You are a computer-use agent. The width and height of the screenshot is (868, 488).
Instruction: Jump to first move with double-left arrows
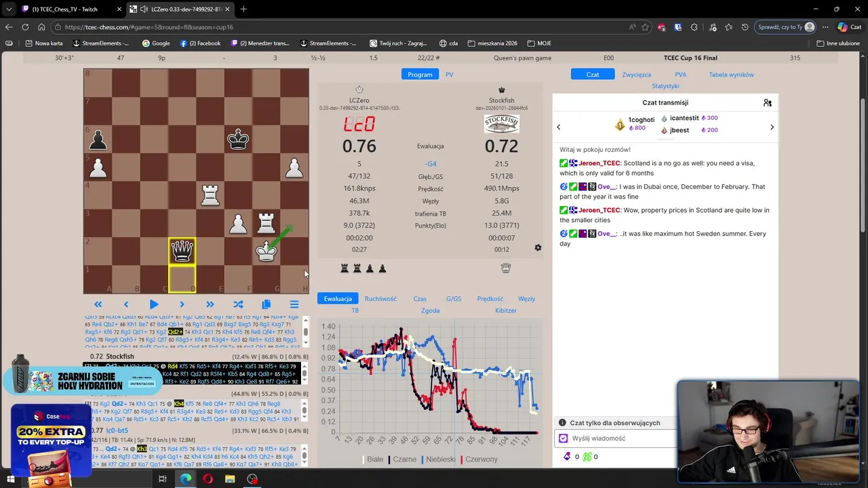coord(98,305)
